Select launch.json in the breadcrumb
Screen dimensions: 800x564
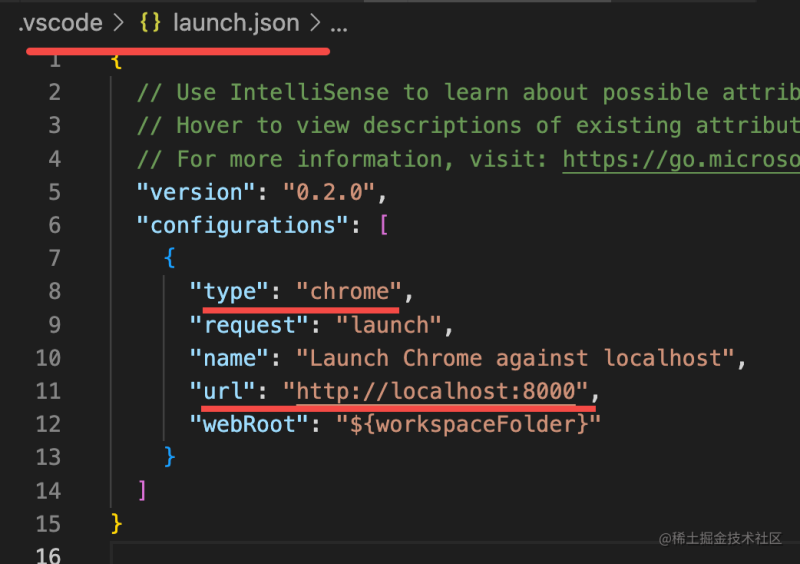236,23
